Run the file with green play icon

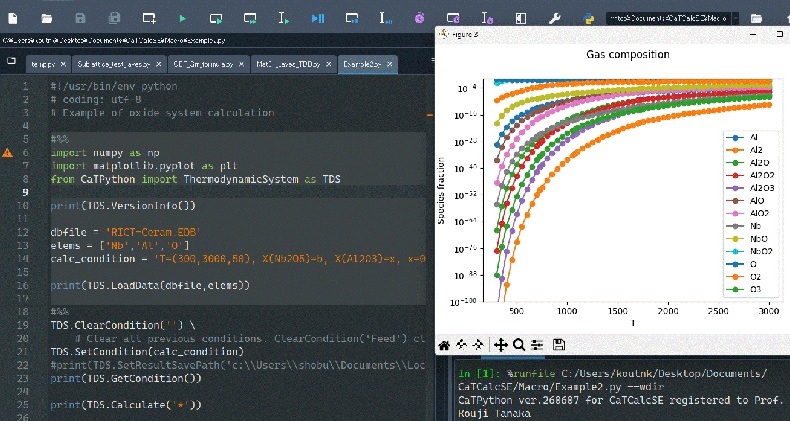(x=182, y=19)
